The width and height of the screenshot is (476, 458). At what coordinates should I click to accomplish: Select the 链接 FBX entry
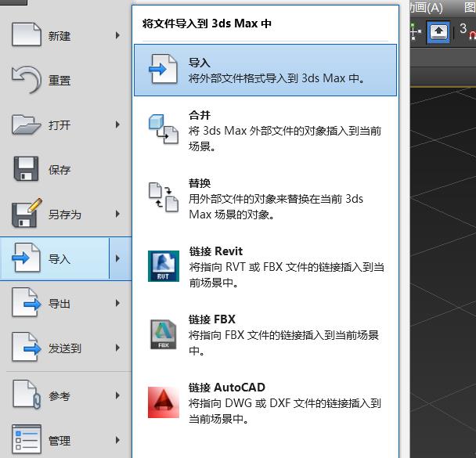(x=265, y=335)
